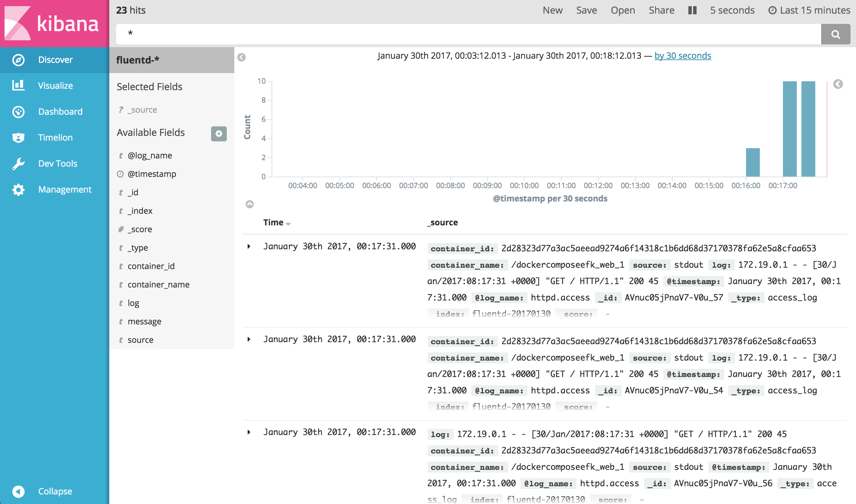Click the Timelion bear icon
The width and height of the screenshot is (856, 504).
click(x=18, y=138)
